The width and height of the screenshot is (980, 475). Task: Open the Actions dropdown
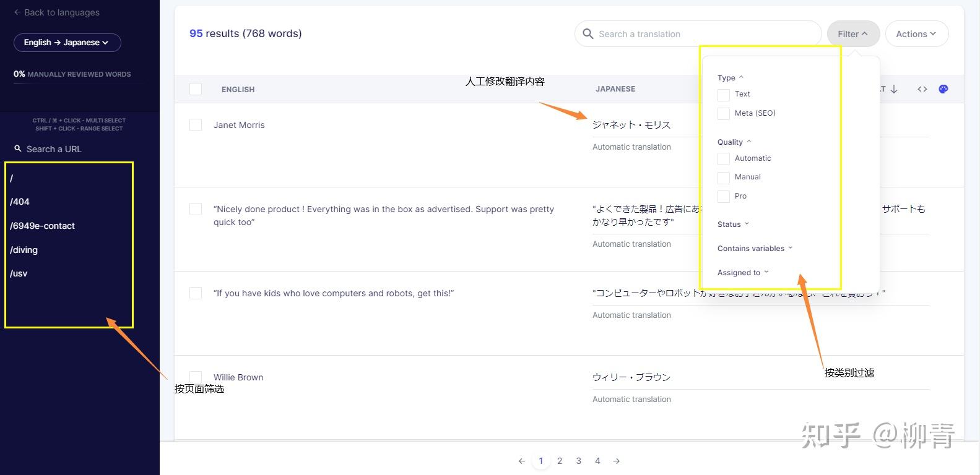(916, 34)
